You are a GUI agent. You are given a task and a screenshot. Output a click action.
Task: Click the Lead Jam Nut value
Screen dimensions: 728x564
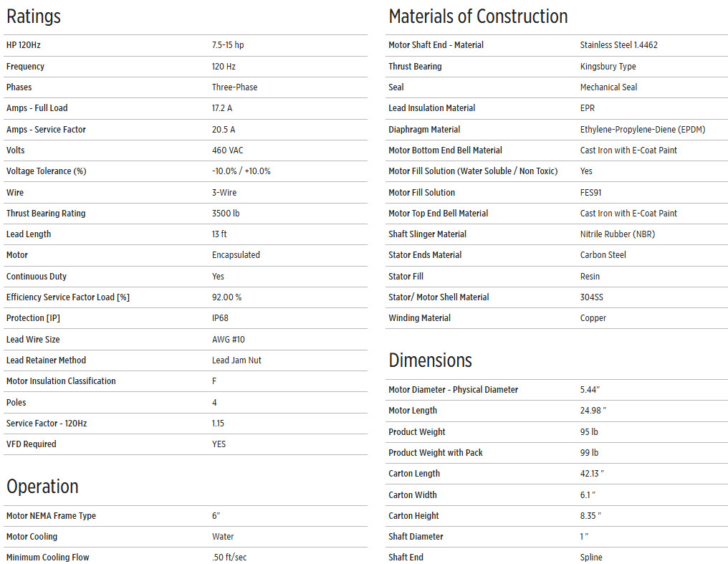236,360
